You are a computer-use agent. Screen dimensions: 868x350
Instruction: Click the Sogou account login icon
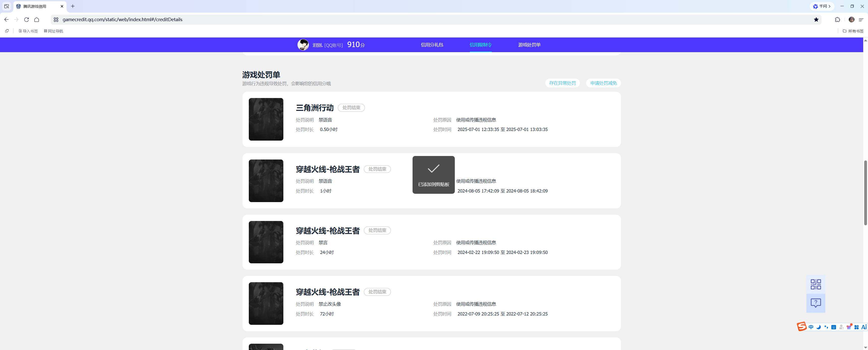[x=841, y=327]
